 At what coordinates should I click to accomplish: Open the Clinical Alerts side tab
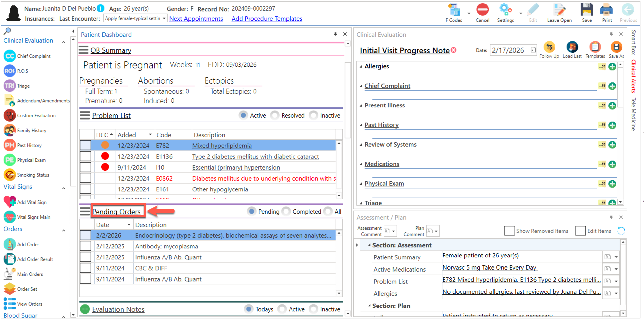633,76
